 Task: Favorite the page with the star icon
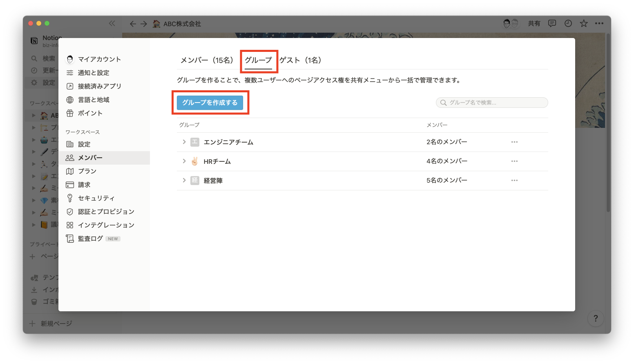click(584, 24)
